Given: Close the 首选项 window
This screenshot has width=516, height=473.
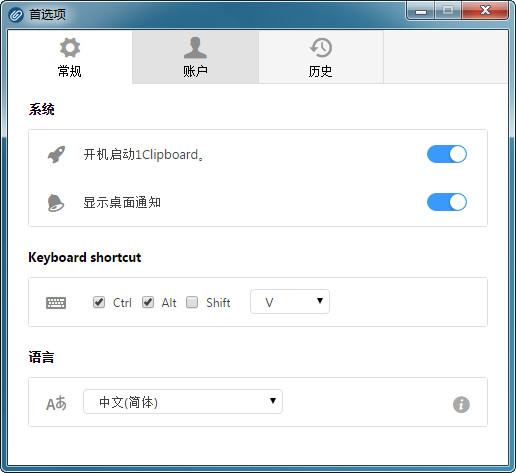Looking at the screenshot, I should point(485,11).
